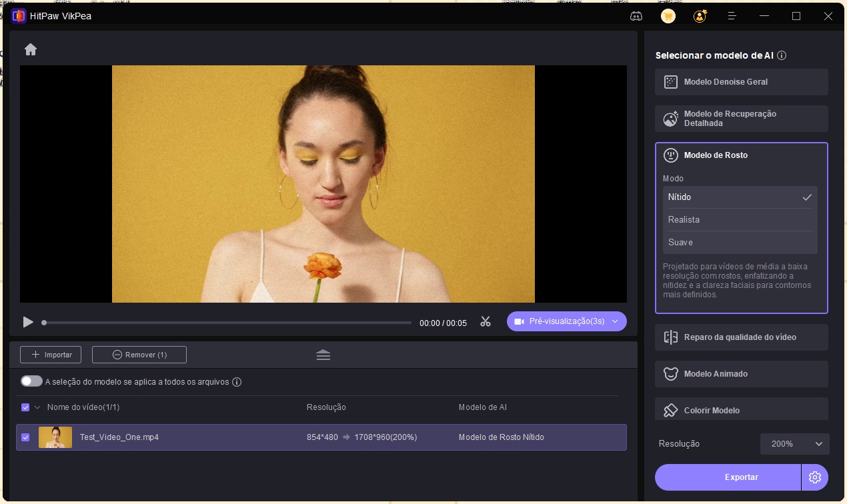The image size is (847, 504).
Task: Click the Modelo de AI column header
Action: 483,407
